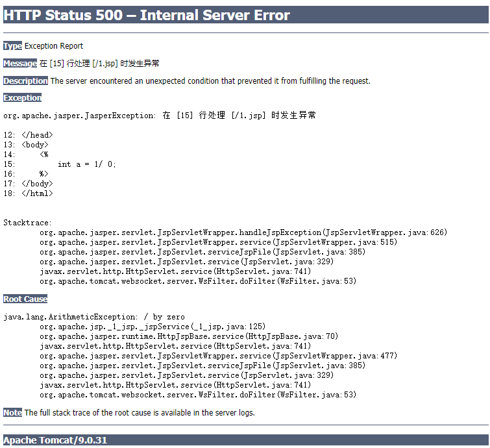Click the 'Stacktrace:' label
This screenshot has width=490, height=448.
pos(27,223)
